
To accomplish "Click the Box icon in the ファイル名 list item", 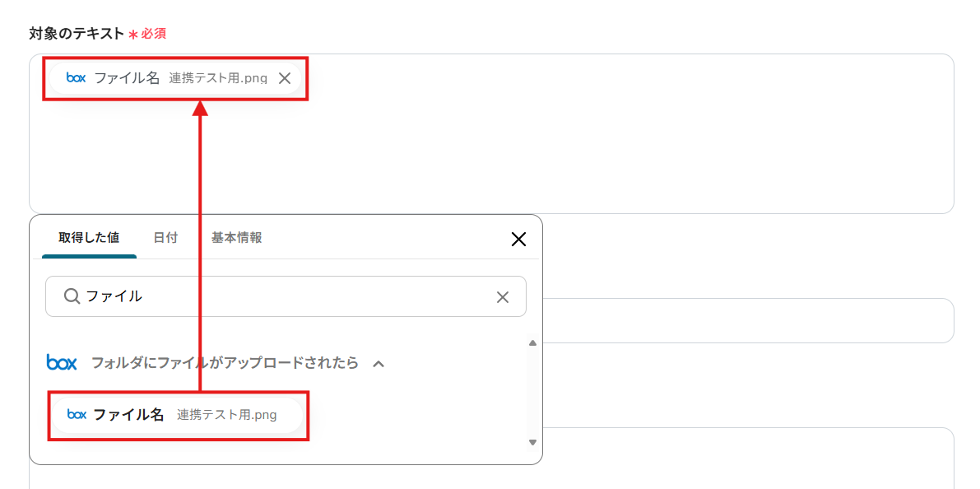I will (x=77, y=414).
